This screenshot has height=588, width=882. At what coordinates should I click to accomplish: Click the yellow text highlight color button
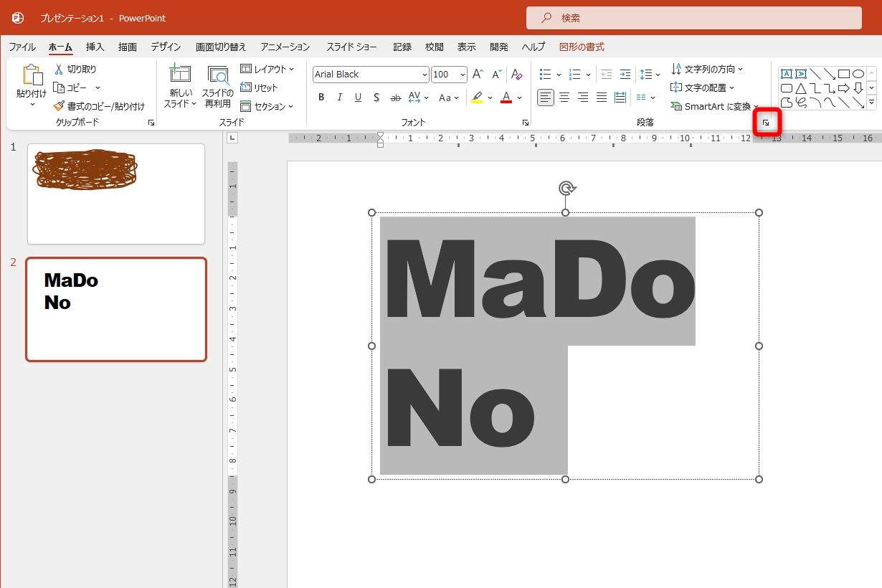pos(477,98)
